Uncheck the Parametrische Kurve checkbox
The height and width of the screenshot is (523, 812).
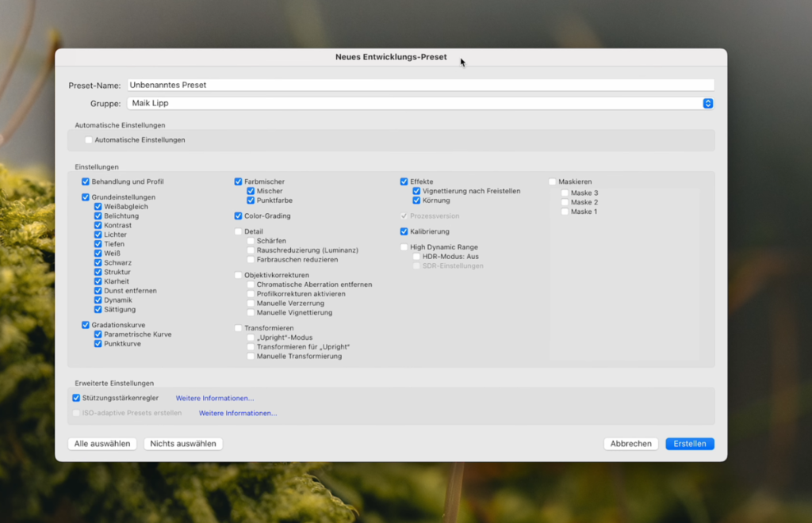[x=98, y=334]
